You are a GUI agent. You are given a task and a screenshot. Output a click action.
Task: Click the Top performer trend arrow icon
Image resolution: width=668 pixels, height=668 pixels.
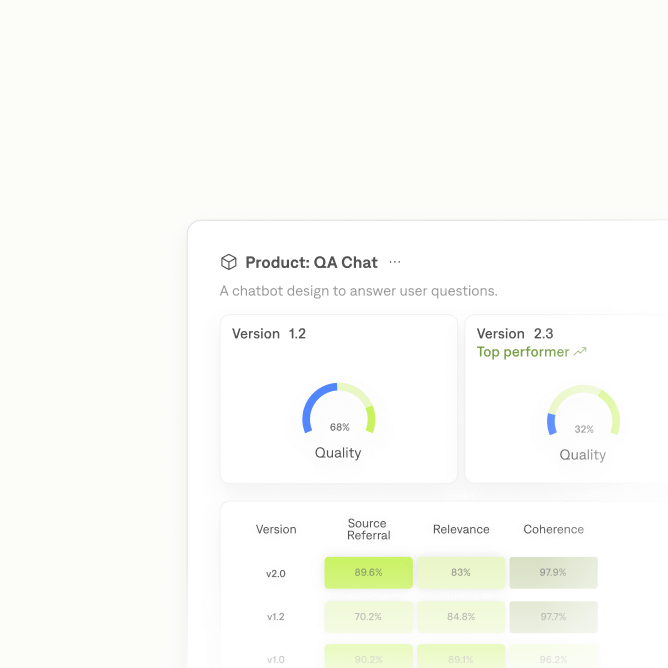point(580,351)
